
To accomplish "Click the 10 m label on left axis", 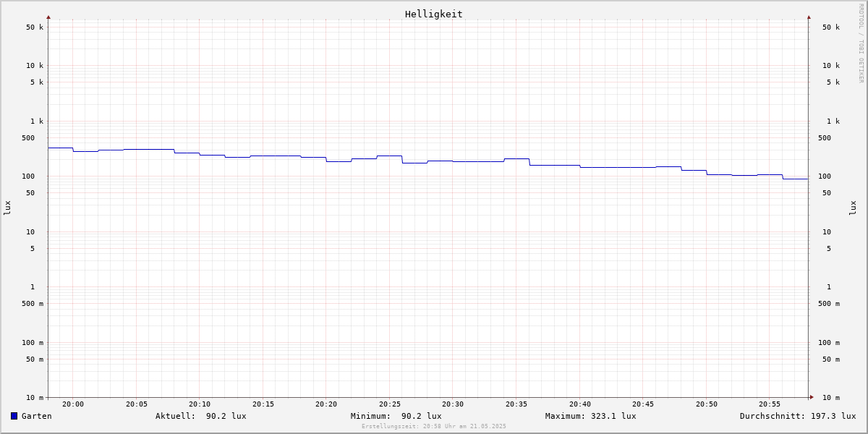I will point(35,398).
